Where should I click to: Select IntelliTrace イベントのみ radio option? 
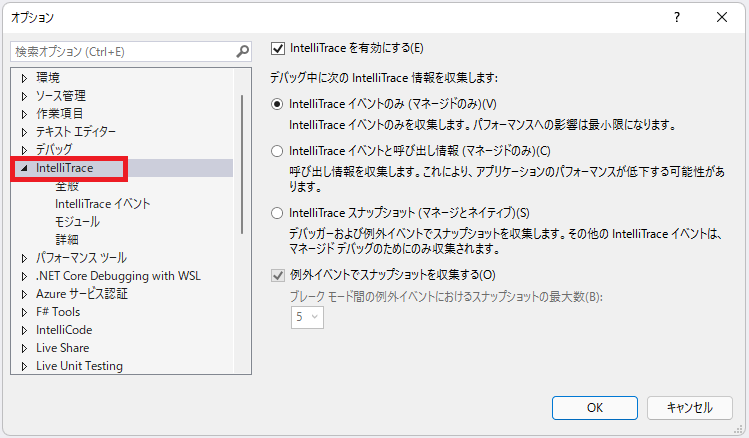click(277, 104)
